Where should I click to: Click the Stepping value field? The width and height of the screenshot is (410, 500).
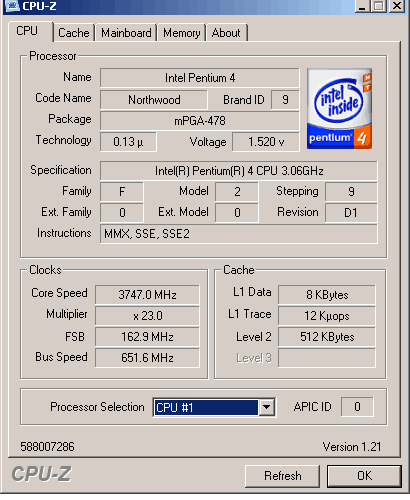(351, 192)
